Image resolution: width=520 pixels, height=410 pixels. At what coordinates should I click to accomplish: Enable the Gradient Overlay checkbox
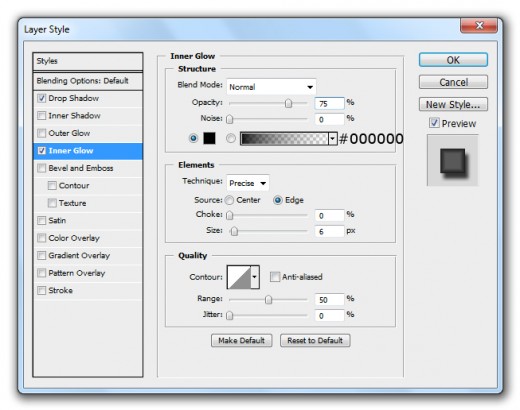click(42, 256)
